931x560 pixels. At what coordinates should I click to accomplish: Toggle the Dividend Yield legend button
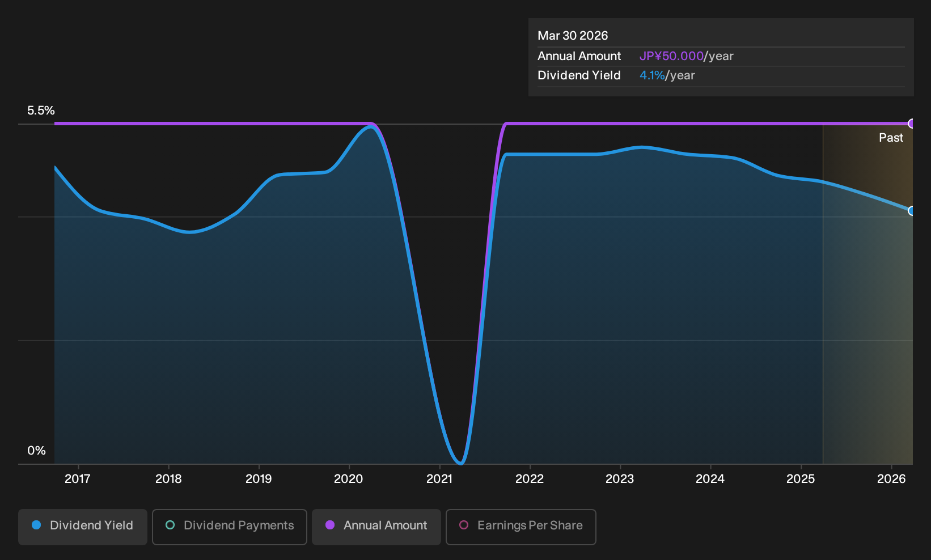tap(83, 527)
